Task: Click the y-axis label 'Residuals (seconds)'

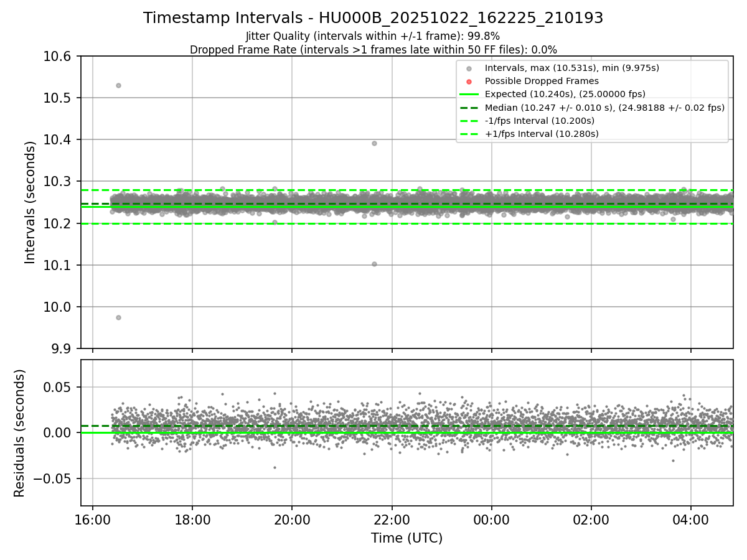Action: pyautogui.click(x=19, y=433)
